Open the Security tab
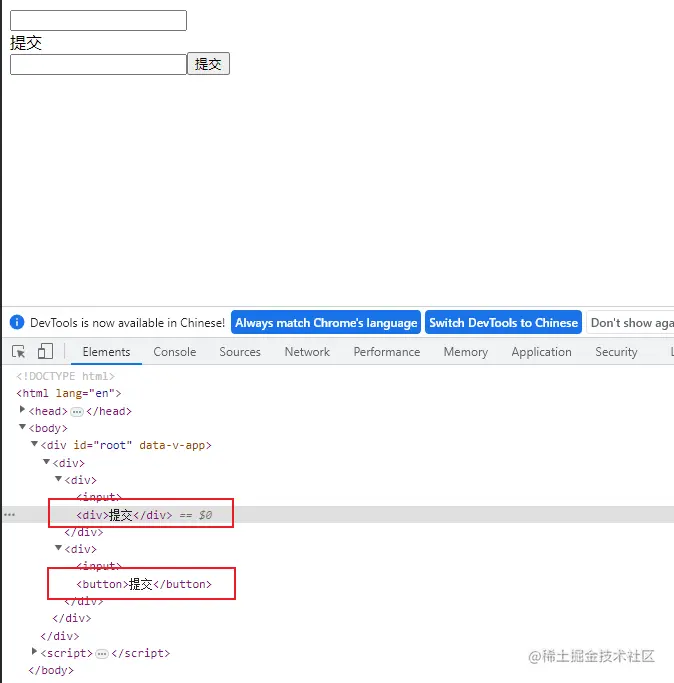The width and height of the screenshot is (674, 683). [x=616, y=352]
